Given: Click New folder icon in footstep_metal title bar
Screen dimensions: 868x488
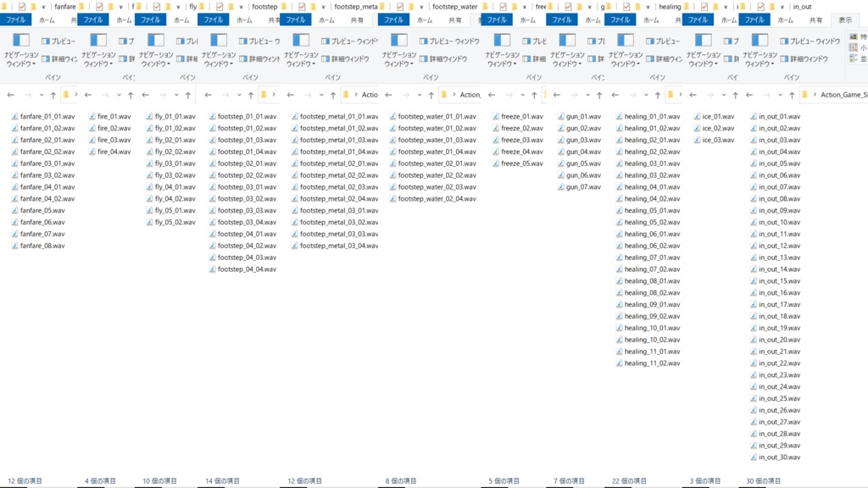Looking at the screenshot, I should 313,7.
